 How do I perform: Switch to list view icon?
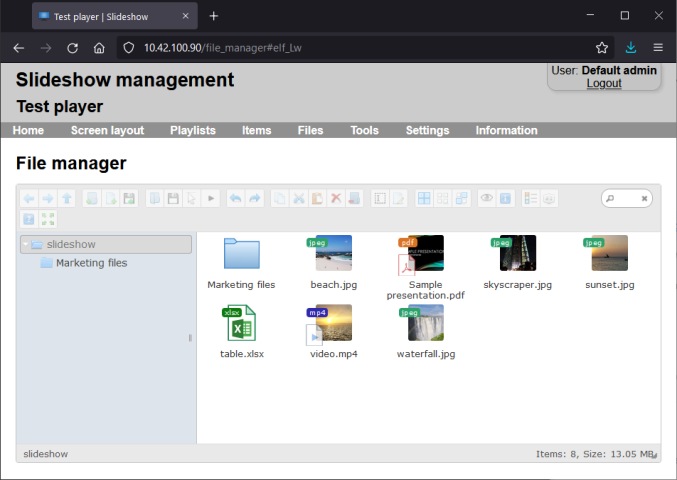[530, 199]
